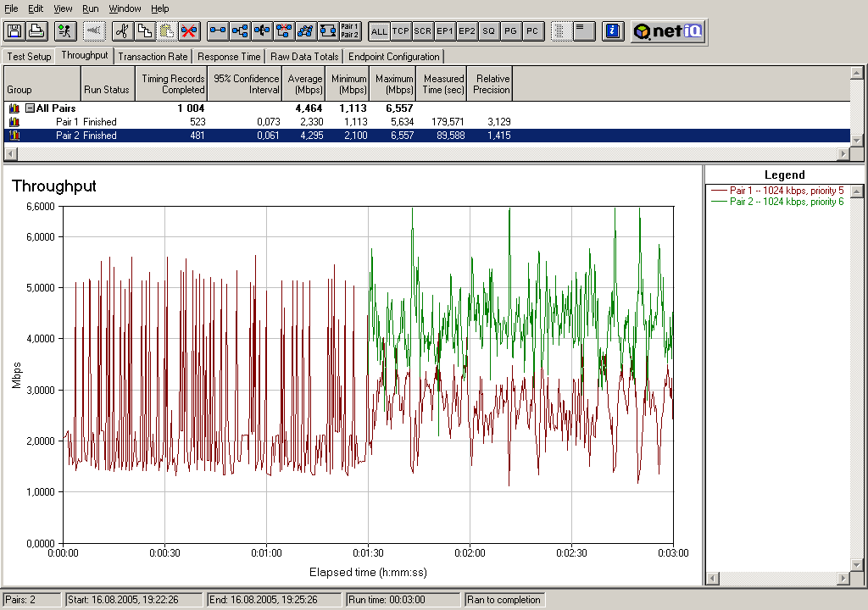Open the View menu

[63, 8]
